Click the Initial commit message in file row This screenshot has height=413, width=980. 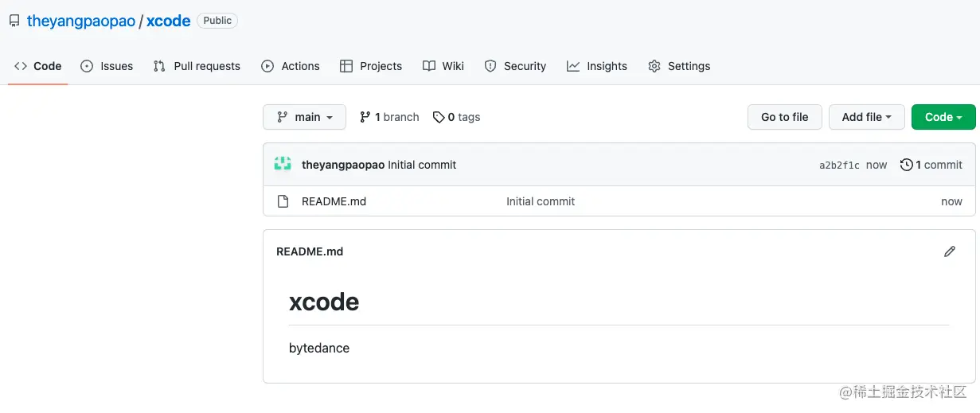(x=541, y=201)
